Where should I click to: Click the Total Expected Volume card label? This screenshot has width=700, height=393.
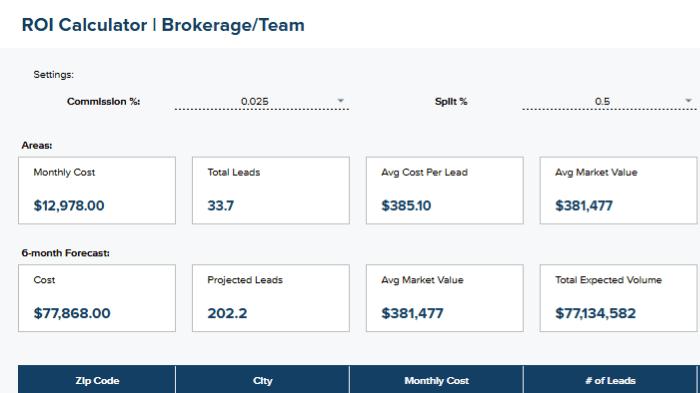point(608,280)
